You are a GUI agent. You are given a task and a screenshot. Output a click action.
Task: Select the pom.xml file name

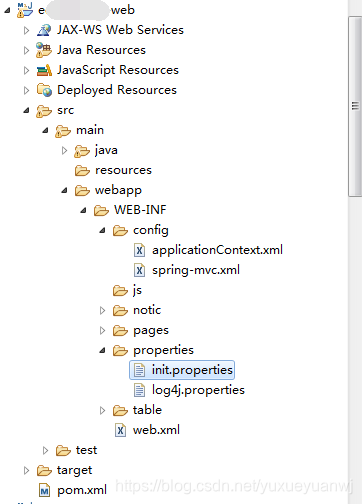[x=82, y=490]
